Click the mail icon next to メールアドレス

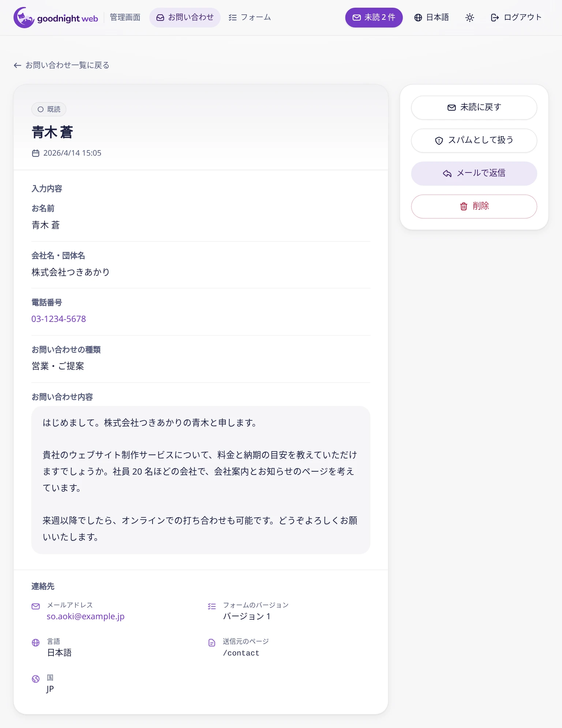click(x=35, y=606)
